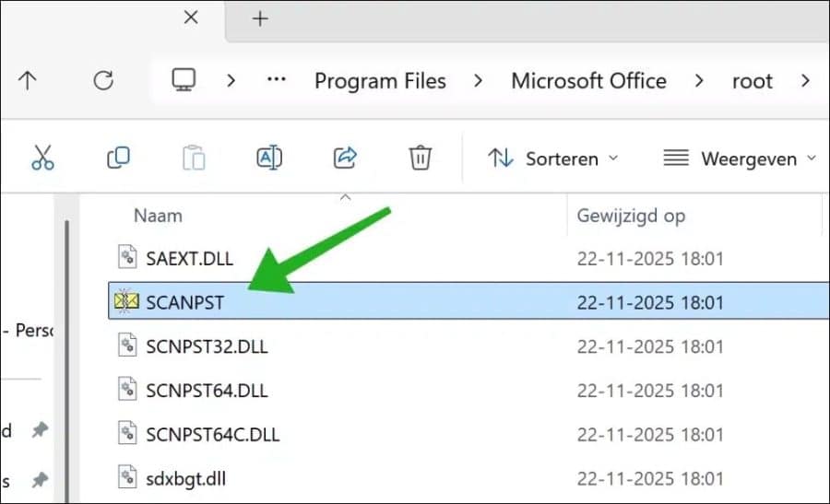Screen dimensions: 830x504
Task: Click the Copy icon in toolbar
Action: 118,158
